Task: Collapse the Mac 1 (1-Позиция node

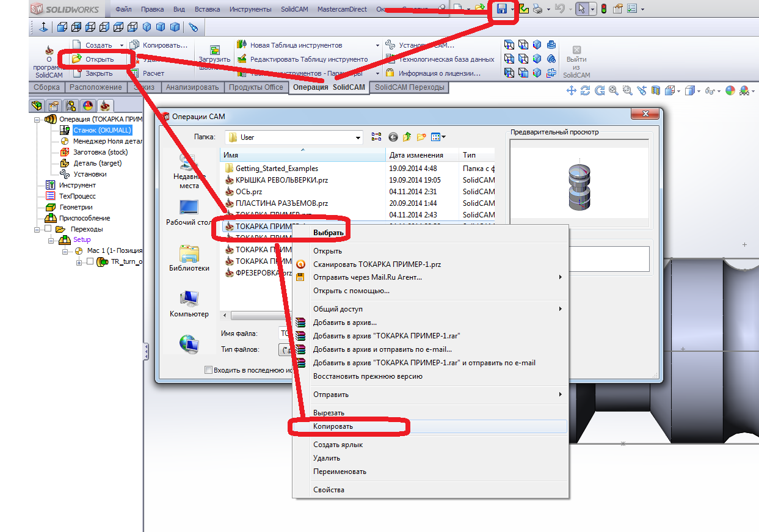Action: click(65, 250)
